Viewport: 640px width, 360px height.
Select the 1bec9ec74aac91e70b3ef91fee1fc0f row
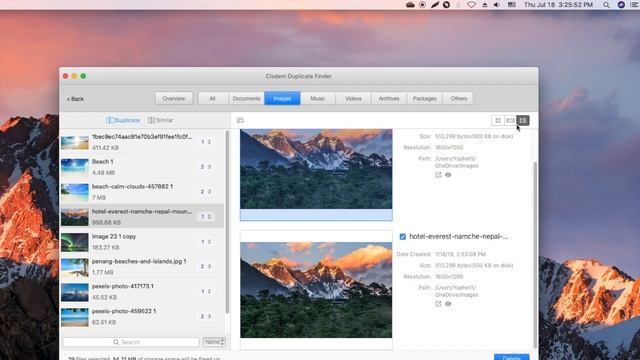tap(142, 142)
